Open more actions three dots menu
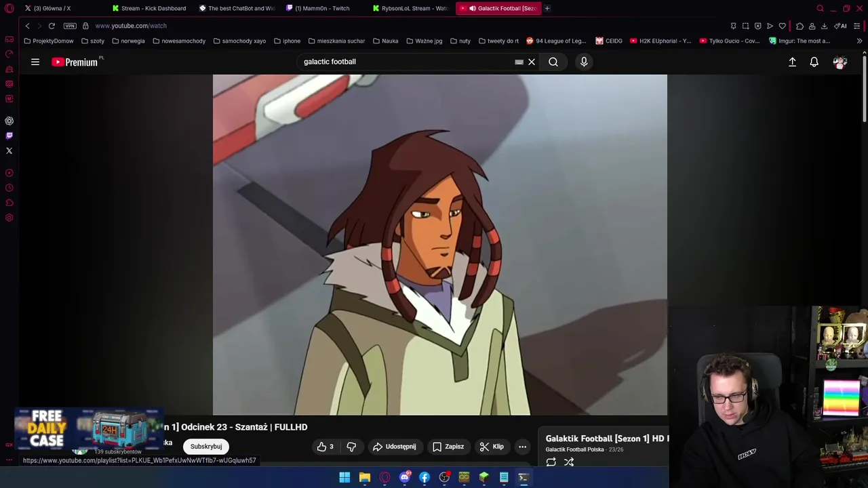This screenshot has height=488, width=868. point(523,447)
